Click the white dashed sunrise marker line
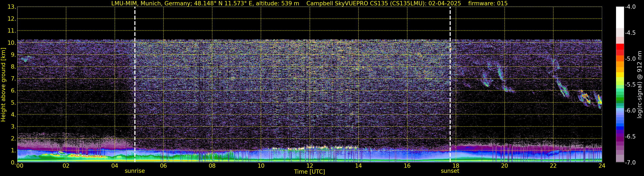 [135, 85]
